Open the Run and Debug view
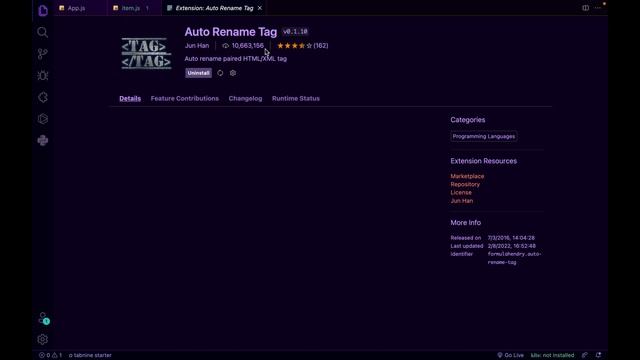 click(42, 76)
